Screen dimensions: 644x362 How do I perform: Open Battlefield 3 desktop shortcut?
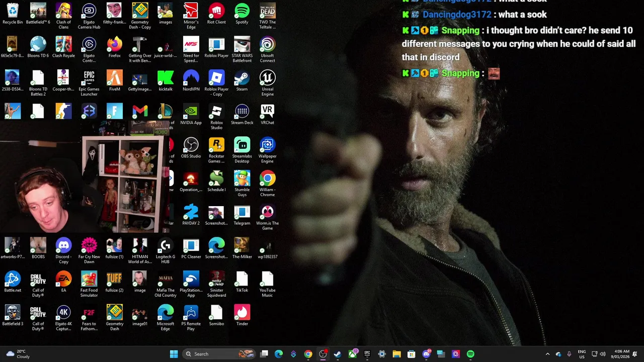click(13, 316)
